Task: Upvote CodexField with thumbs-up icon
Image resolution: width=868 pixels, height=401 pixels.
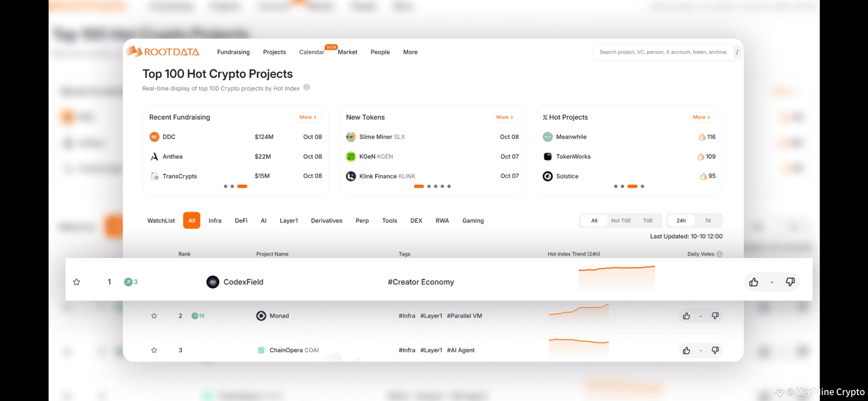Action: 753,282
